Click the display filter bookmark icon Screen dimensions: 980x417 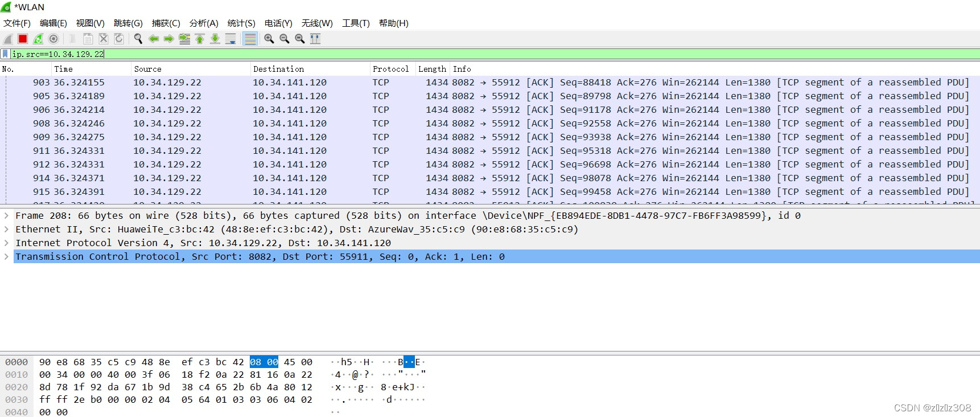point(5,54)
